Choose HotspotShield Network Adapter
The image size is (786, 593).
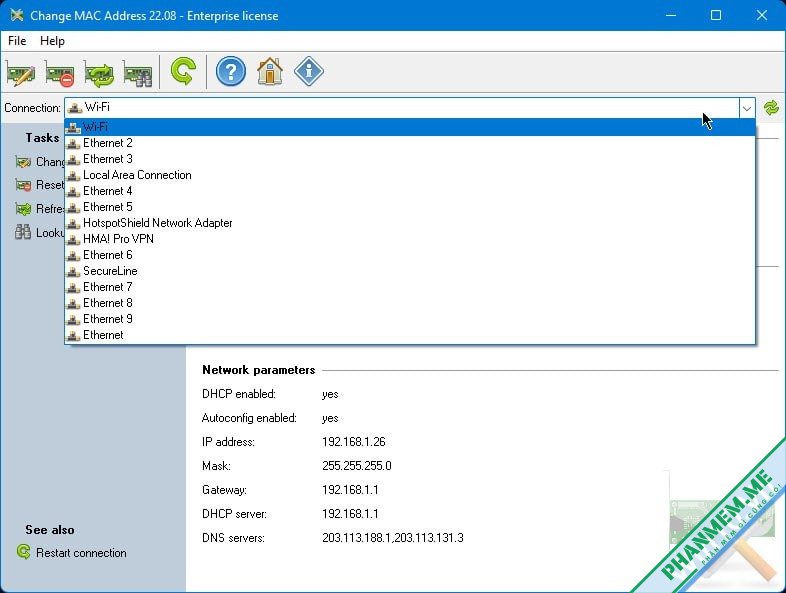tap(410, 223)
